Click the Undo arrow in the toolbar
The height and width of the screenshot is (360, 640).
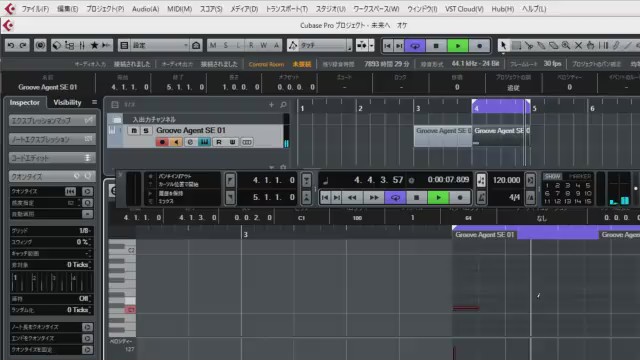tap(11, 45)
